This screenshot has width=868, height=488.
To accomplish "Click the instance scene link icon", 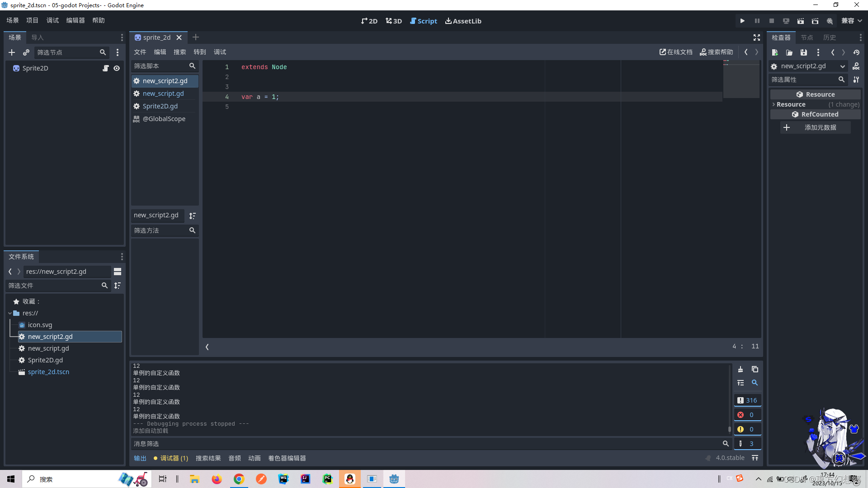I will point(26,52).
